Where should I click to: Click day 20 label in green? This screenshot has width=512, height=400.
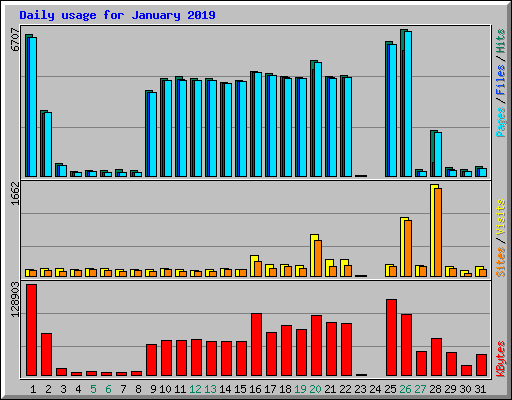[315, 389]
